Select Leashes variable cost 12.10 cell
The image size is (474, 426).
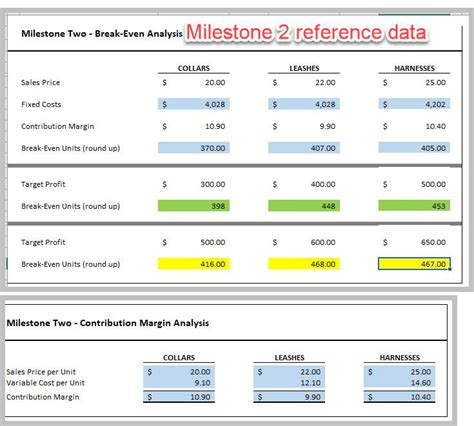(289, 383)
